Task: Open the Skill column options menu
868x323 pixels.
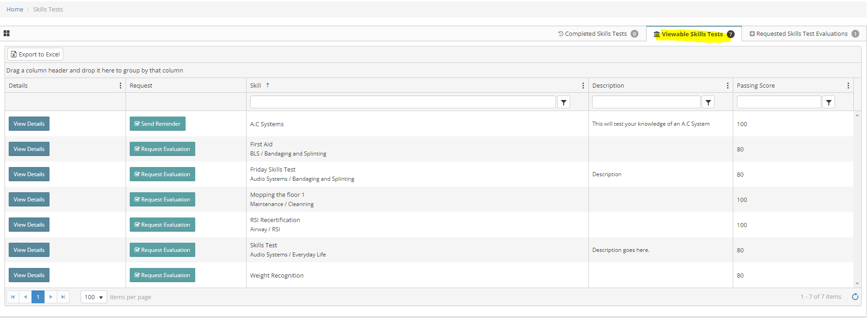Action: pyautogui.click(x=583, y=86)
